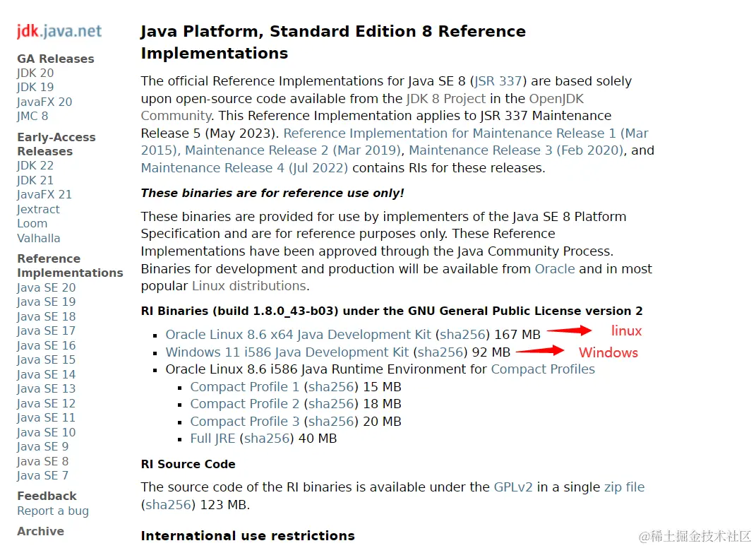The width and height of the screenshot is (756, 548).
Task: Open the Compact Profiles link
Action: (543, 369)
